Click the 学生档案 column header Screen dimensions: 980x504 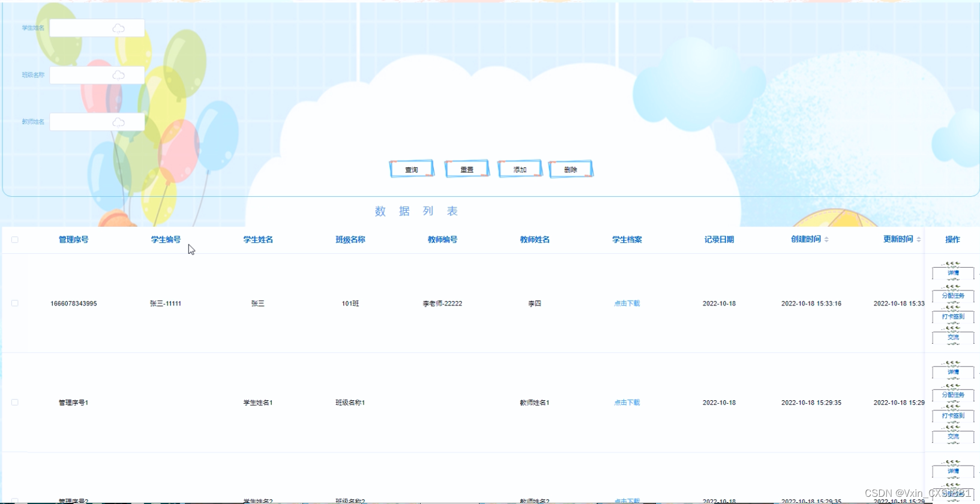[x=627, y=239]
